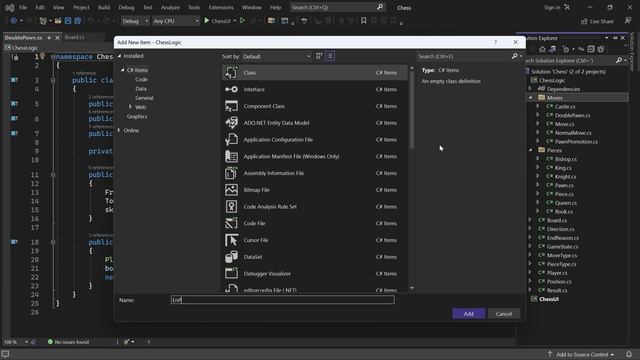Expand the Web category
Screen dimensions: 640x360
tap(131, 107)
